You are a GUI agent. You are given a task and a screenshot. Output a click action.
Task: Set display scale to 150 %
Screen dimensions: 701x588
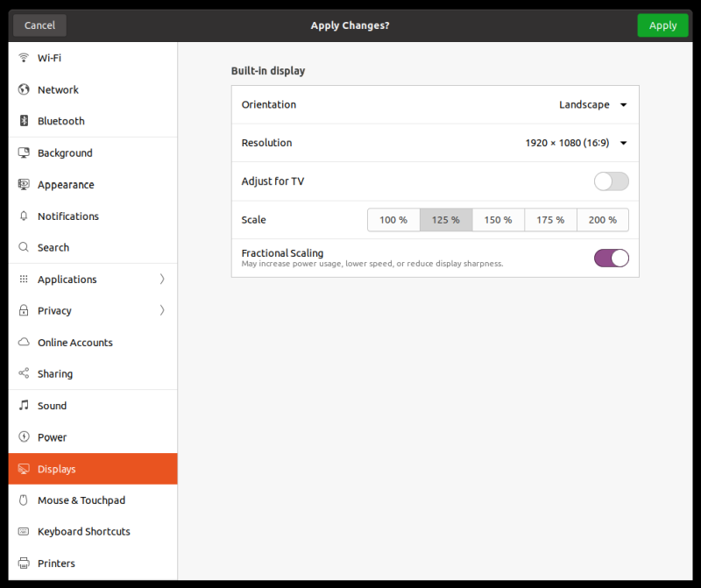(498, 220)
